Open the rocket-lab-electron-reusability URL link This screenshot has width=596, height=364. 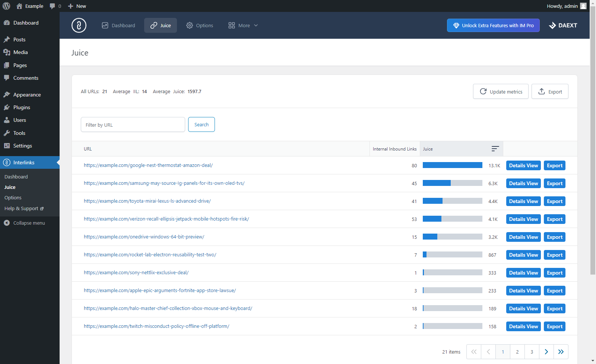[x=150, y=254]
